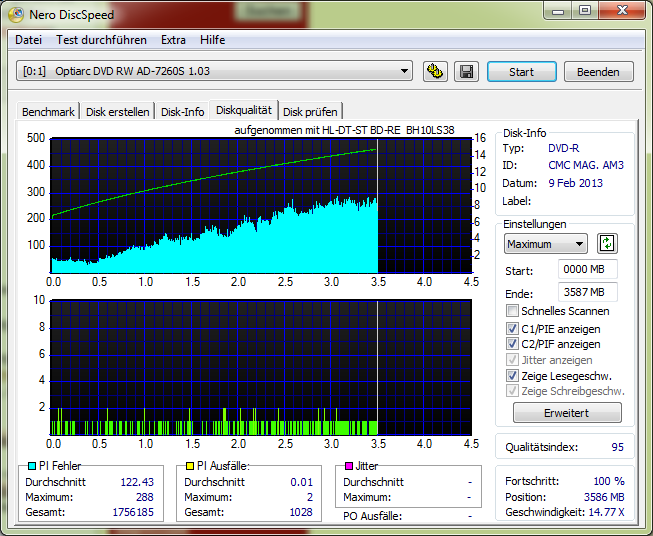Select the Diskqualität tab

pos(244,110)
